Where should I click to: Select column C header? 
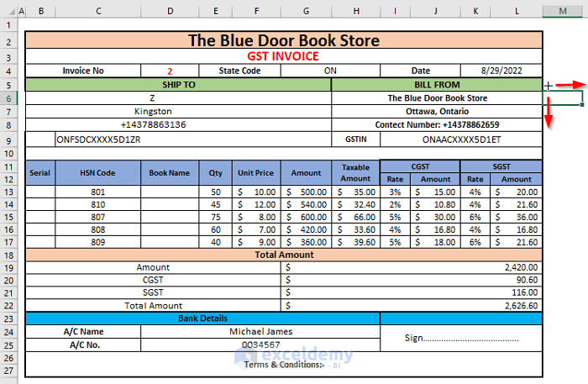tap(98, 11)
